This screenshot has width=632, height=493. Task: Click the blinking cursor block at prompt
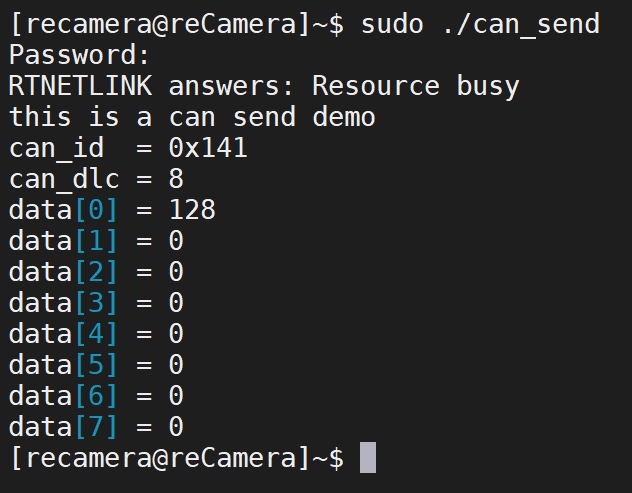click(368, 458)
